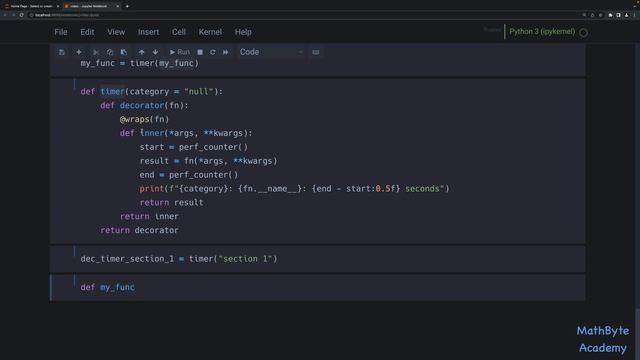Insert a cell below with plus icon

pos(79,52)
